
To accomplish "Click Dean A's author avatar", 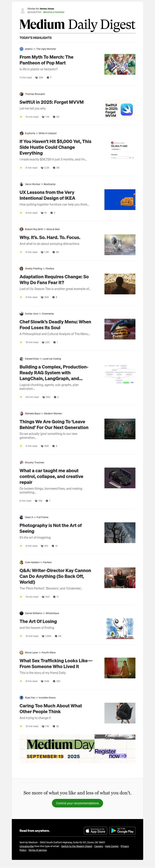I will (21, 517).
